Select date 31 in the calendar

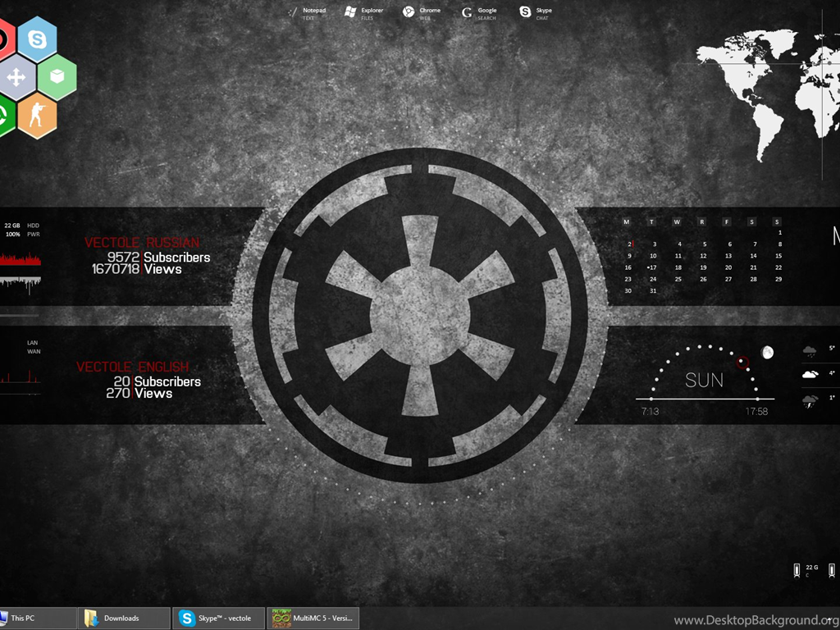[x=652, y=291]
